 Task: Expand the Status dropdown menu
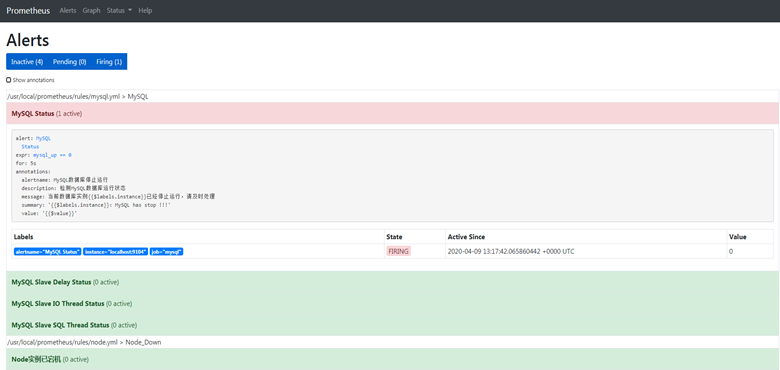coord(119,10)
